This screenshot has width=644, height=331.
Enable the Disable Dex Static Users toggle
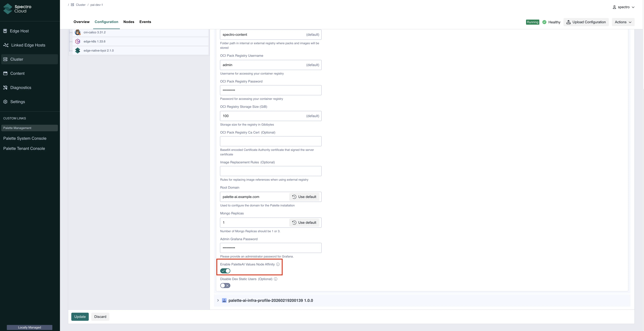click(x=225, y=285)
